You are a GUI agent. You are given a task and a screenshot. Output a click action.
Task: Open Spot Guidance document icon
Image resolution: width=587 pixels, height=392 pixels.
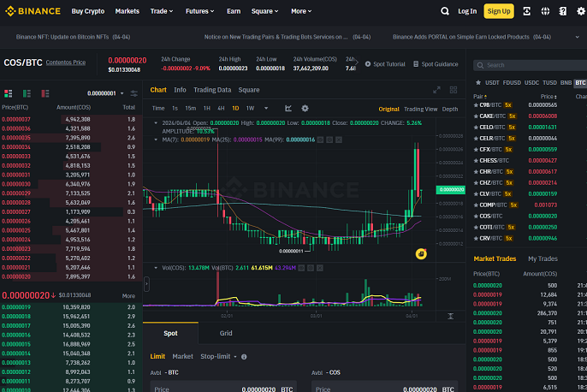pyautogui.click(x=416, y=64)
